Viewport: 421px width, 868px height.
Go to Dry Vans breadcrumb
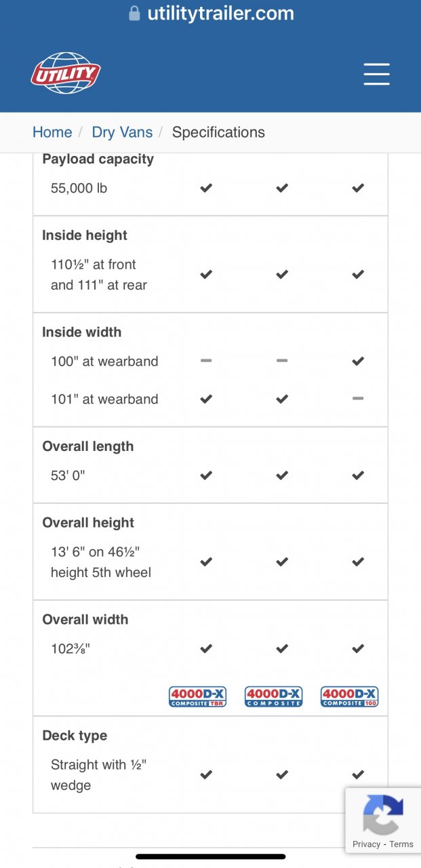pos(122,132)
